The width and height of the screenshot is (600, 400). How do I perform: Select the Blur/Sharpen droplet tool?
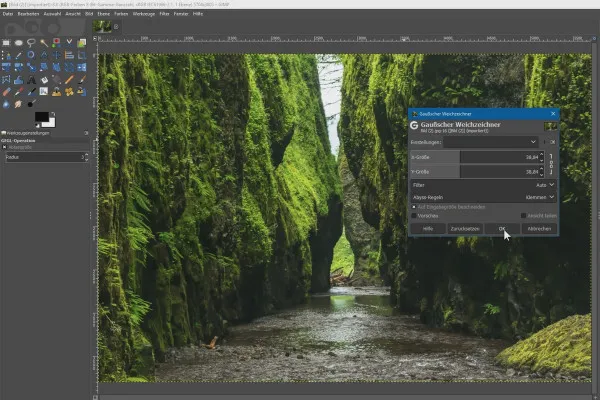(x=6, y=104)
